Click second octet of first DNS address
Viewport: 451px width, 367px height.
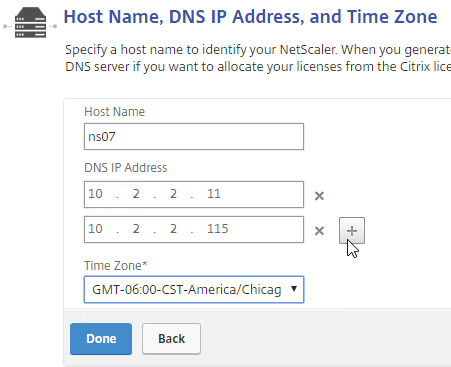[x=136, y=194]
